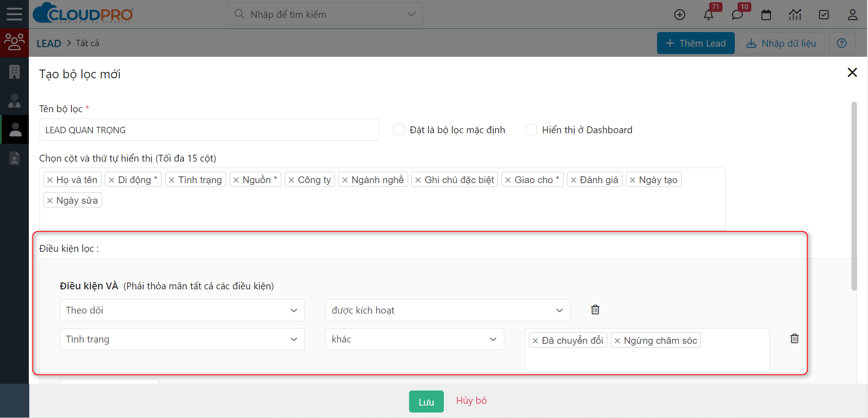Viewport: 868px width, 418px height.
Task: Click the CloudPro logo
Action: coord(83,13)
